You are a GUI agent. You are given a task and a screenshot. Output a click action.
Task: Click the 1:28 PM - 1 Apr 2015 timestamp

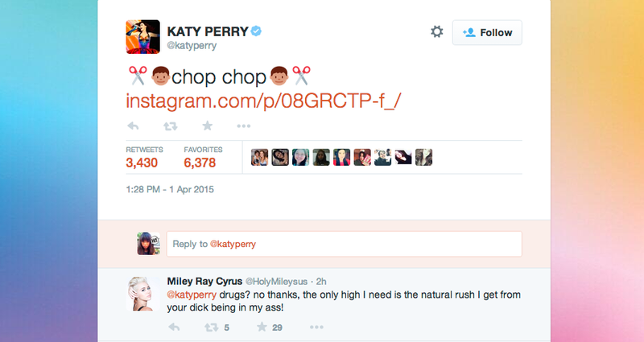pyautogui.click(x=170, y=190)
